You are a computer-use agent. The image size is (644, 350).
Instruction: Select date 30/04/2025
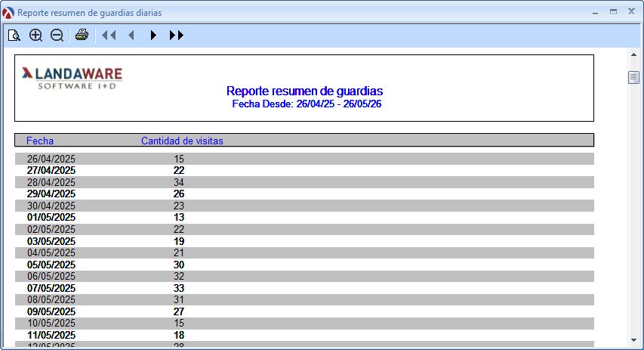coord(51,206)
